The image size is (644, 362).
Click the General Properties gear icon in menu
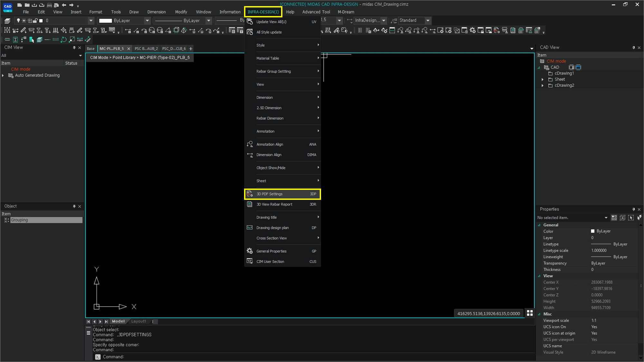250,251
